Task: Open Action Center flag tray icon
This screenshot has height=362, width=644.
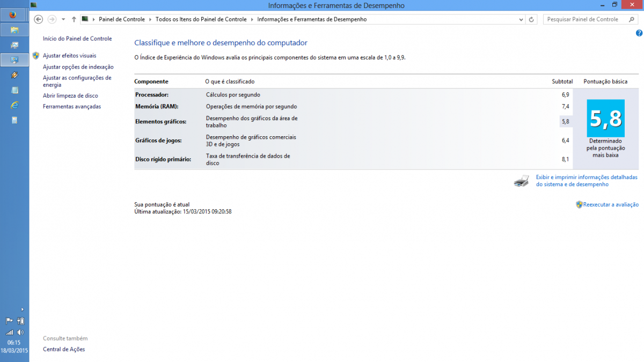Action: click(9, 321)
